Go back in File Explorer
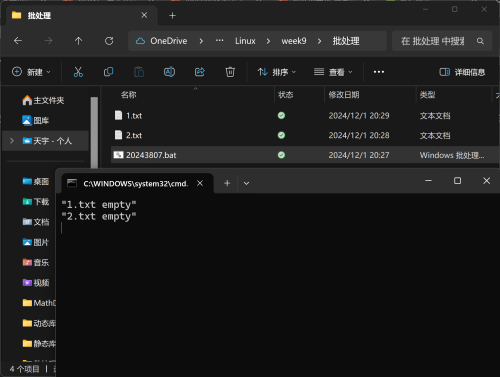Screen dimensions: 500x377 pyautogui.click(x=18, y=41)
